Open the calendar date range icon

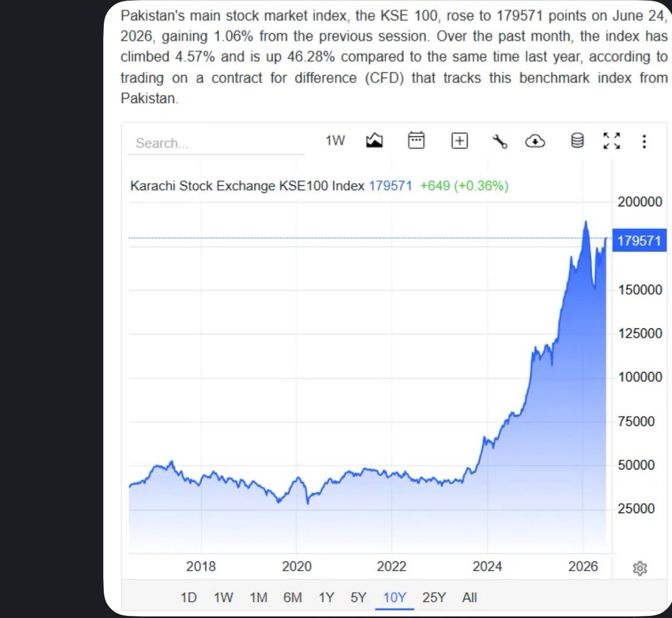416,141
